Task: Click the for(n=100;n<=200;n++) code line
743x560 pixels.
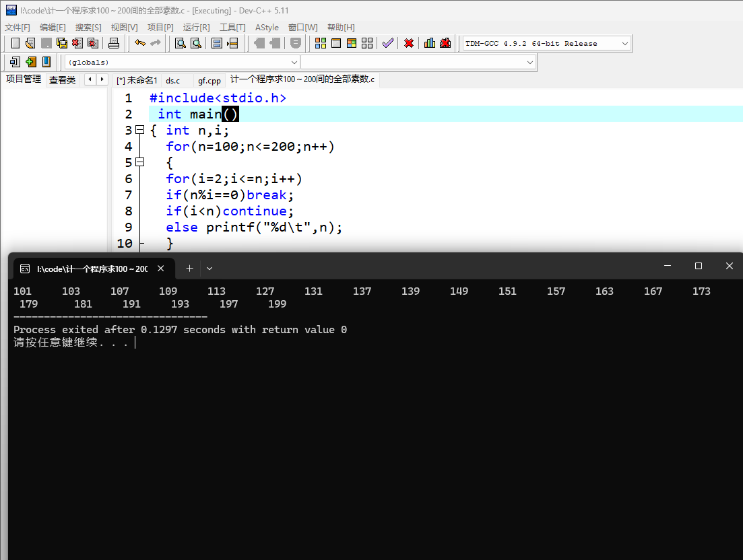Action: tap(250, 146)
